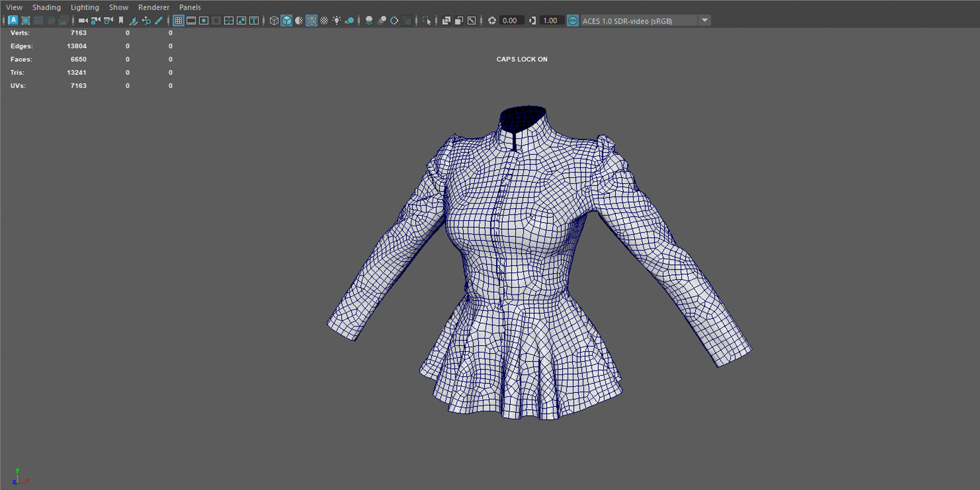Click the Screen Space Ambient Occlusion icon

coord(369,20)
